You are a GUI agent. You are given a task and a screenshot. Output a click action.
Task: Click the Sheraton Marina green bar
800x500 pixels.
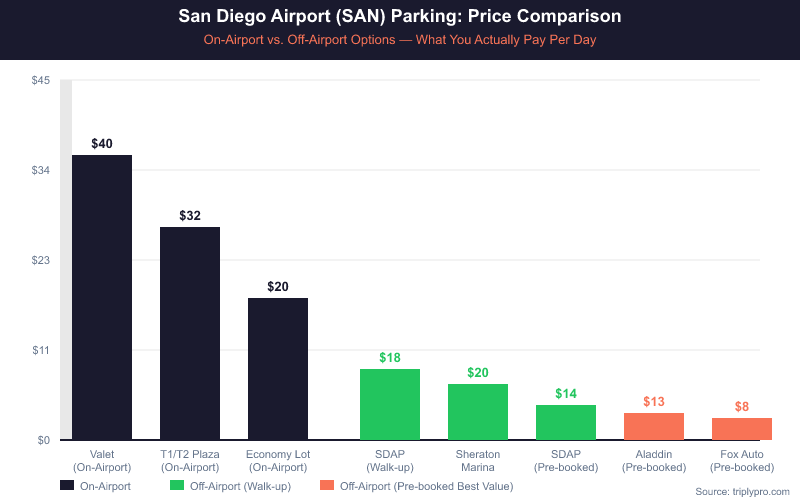click(x=478, y=411)
